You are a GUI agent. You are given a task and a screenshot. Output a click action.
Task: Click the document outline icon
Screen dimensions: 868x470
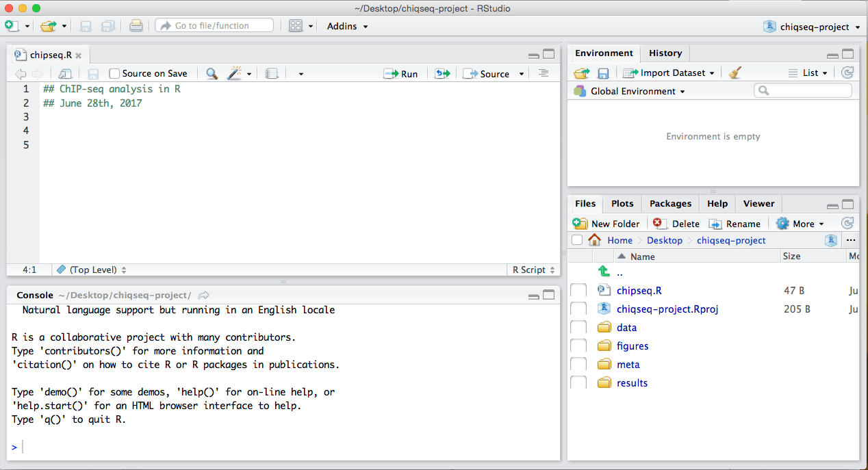(x=544, y=73)
